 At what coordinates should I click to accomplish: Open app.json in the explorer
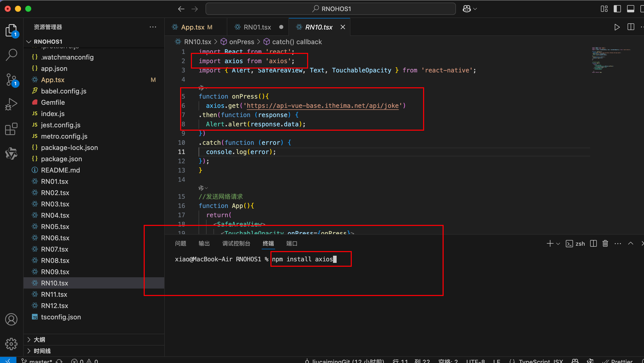[x=94, y=68]
